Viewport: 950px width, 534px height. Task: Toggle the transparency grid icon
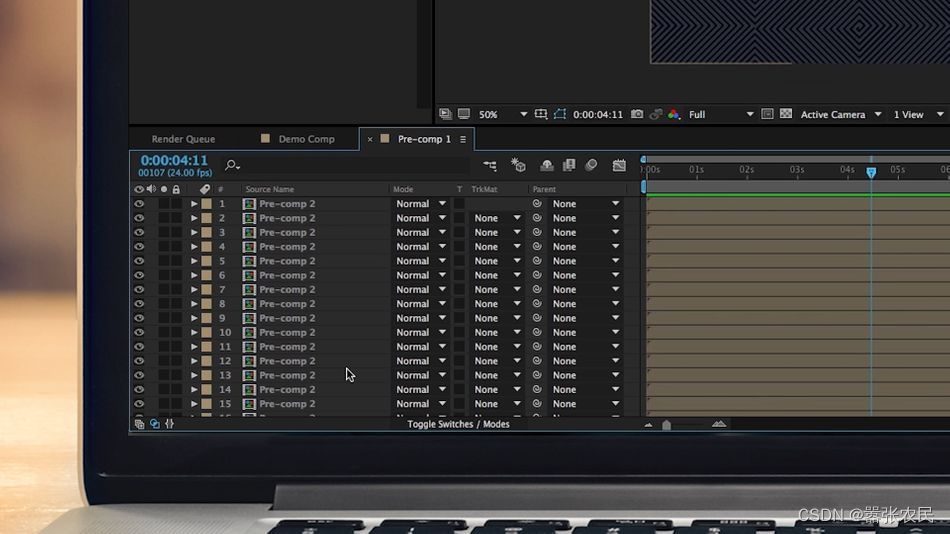pos(786,114)
